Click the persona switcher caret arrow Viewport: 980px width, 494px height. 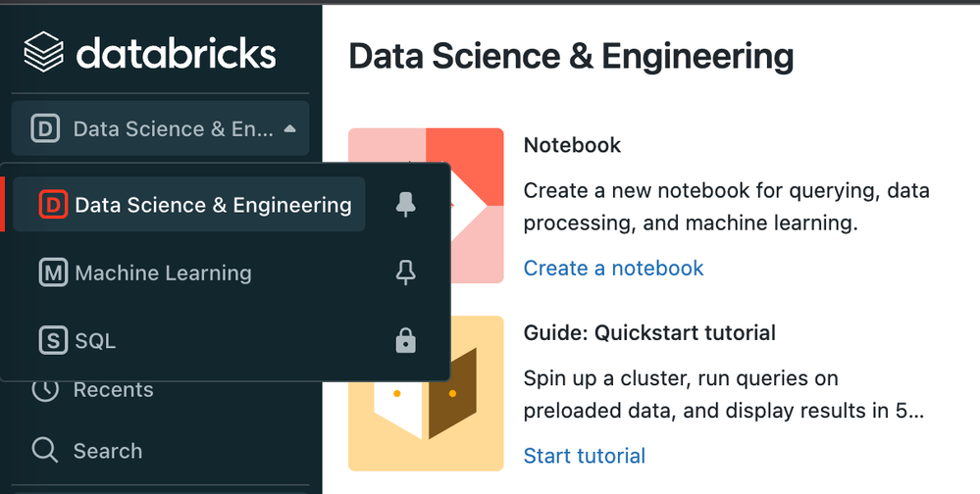[289, 128]
